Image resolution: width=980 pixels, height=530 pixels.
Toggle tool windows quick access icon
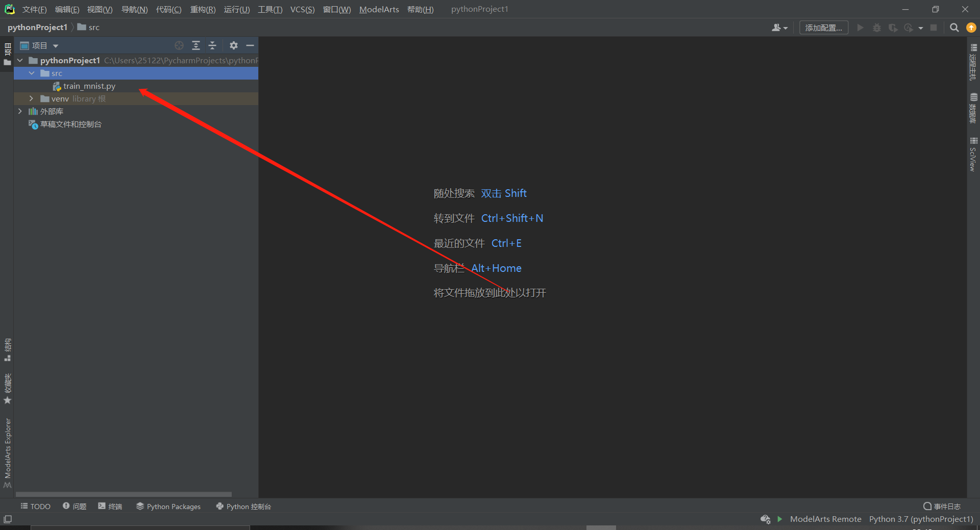tap(8, 519)
